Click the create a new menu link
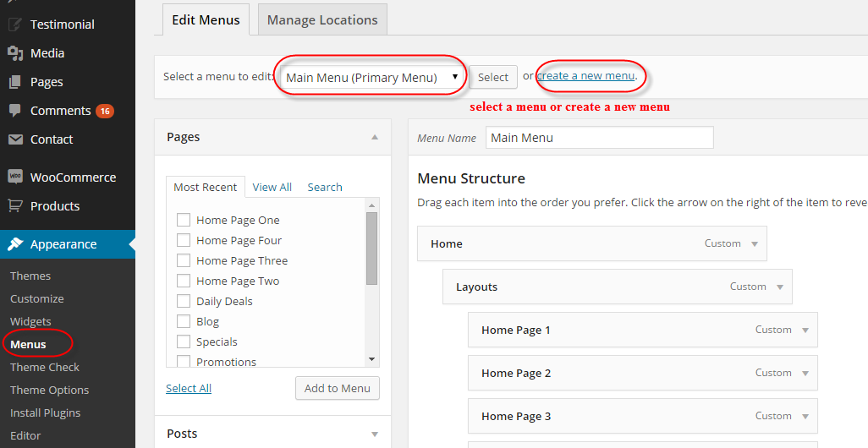The image size is (868, 448). point(585,76)
